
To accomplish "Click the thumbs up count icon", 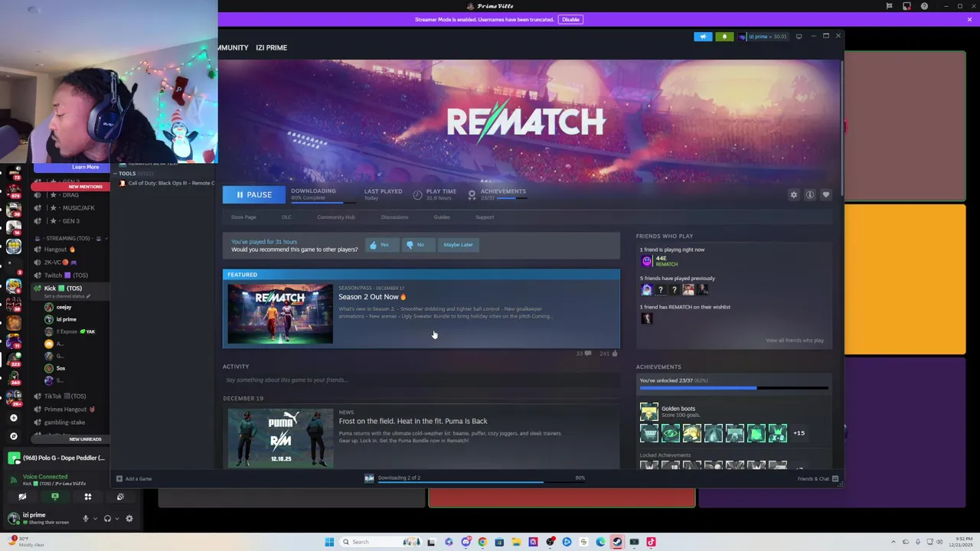I will [615, 354].
